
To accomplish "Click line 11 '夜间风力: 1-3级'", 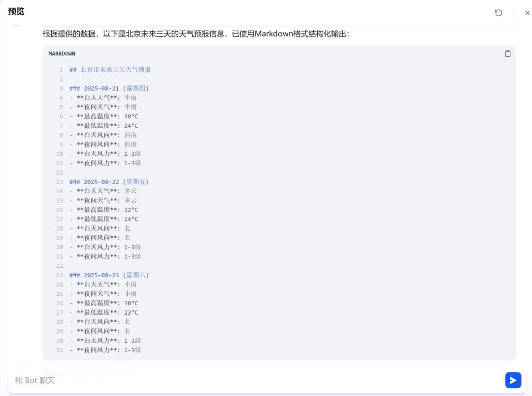I will point(105,163).
